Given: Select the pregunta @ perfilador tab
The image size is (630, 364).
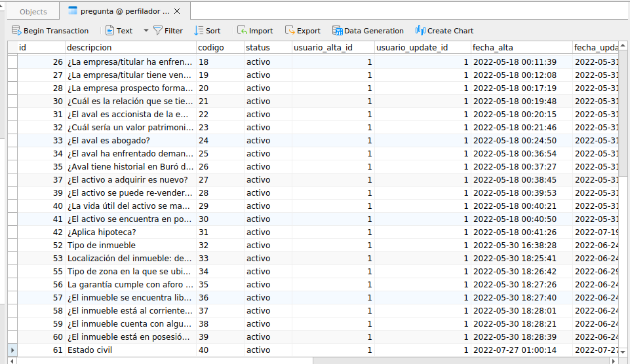Looking at the screenshot, I should (125, 12).
